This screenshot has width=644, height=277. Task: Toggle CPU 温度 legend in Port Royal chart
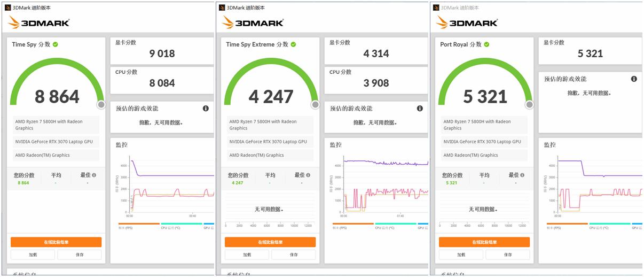pyautogui.click(x=610, y=226)
